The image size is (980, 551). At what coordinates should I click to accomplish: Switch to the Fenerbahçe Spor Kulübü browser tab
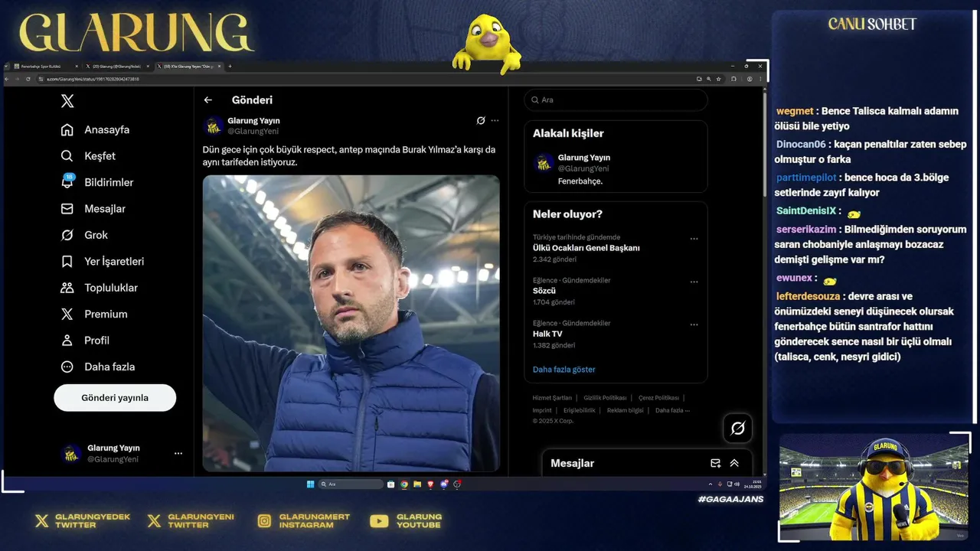point(42,67)
